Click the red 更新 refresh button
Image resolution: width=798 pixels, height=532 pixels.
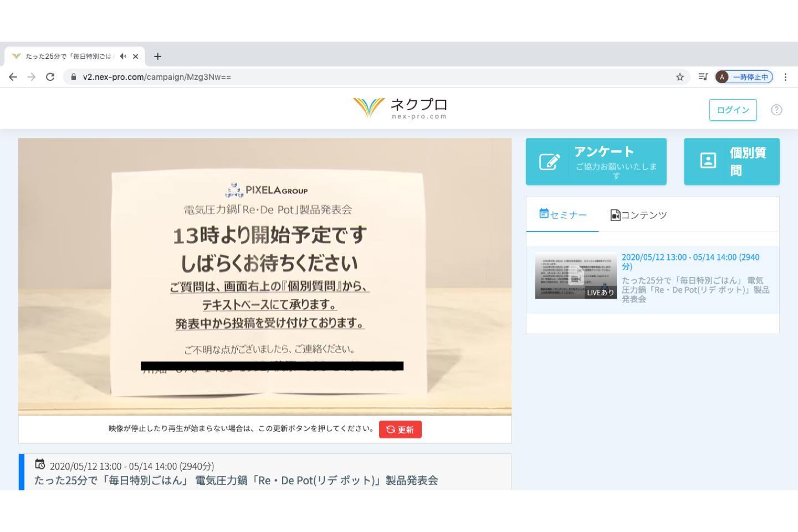[400, 429]
